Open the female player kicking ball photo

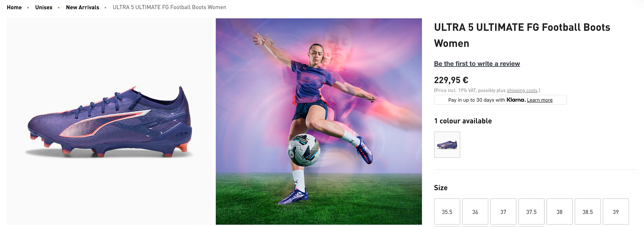click(319, 121)
